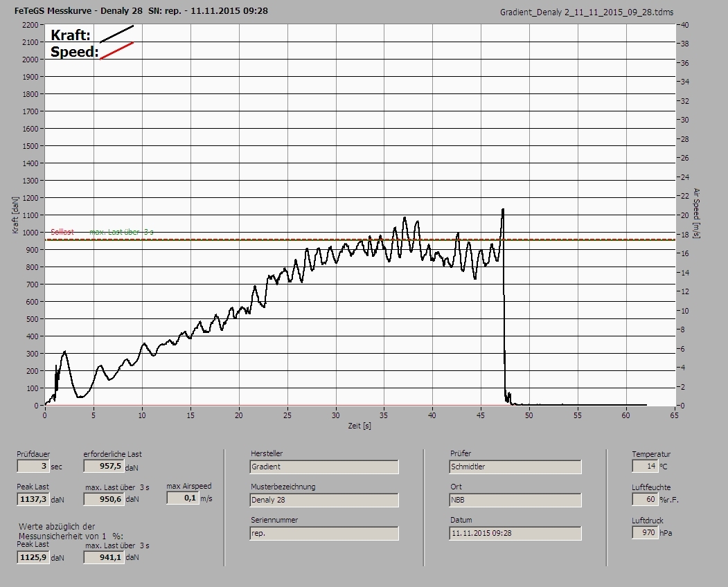Select the erforderliche Last field 957,5
Image resolution: width=728 pixels, height=587 pixels.
103,466
